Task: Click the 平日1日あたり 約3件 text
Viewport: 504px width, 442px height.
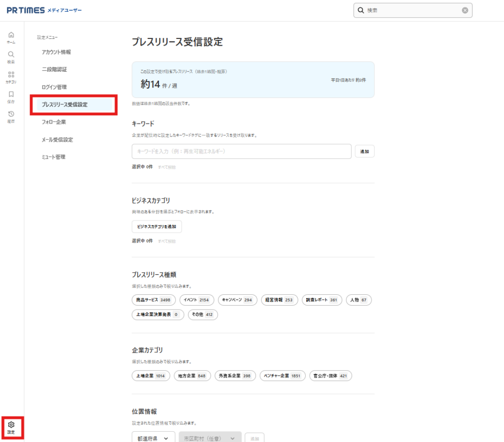Action: (x=348, y=80)
